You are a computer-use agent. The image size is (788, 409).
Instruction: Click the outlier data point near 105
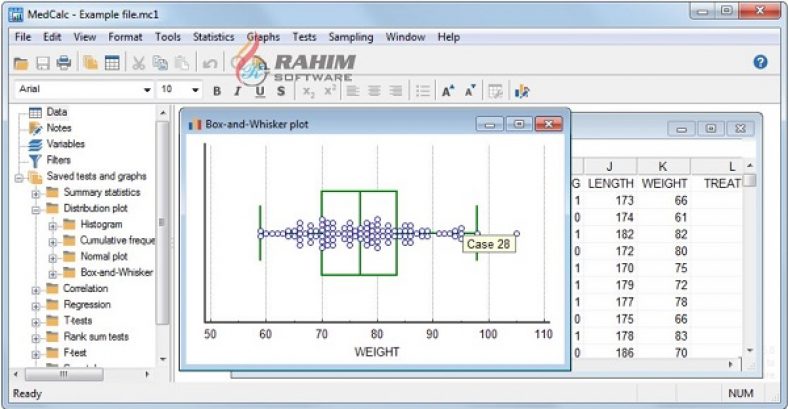click(x=517, y=234)
